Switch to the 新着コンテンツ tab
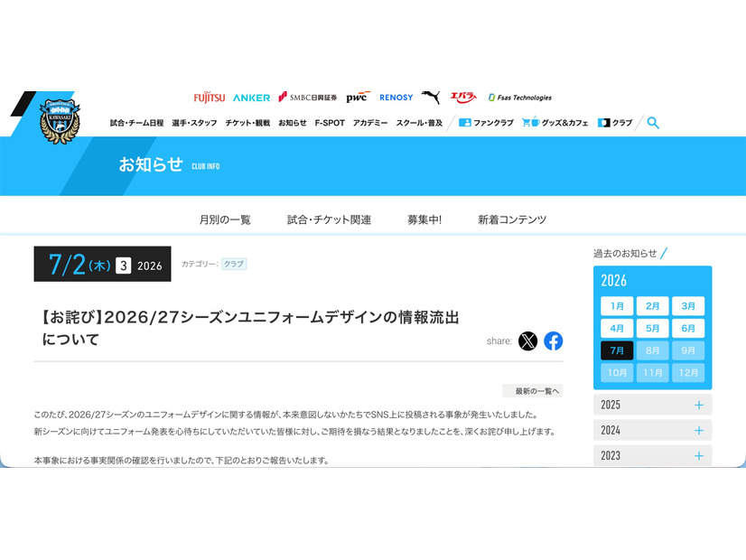The height and width of the screenshot is (560, 746). click(512, 219)
